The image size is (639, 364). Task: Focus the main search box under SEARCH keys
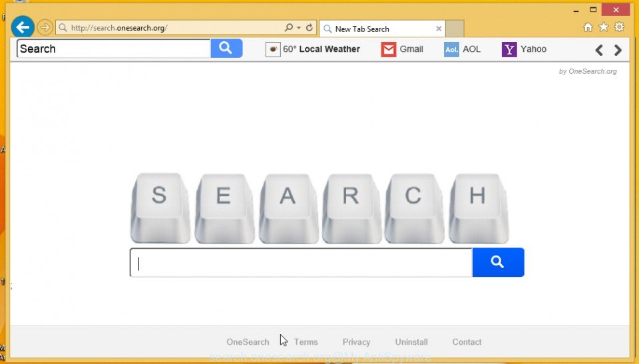pos(301,262)
